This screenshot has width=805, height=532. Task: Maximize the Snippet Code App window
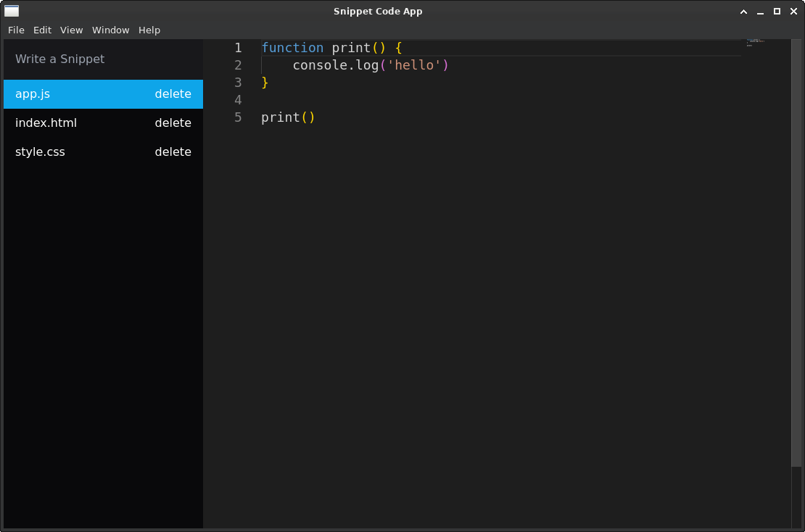[x=777, y=11]
